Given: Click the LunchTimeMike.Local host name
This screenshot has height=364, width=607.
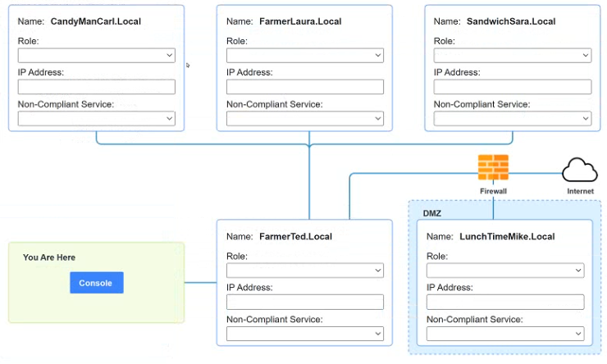Looking at the screenshot, I should click(507, 236).
